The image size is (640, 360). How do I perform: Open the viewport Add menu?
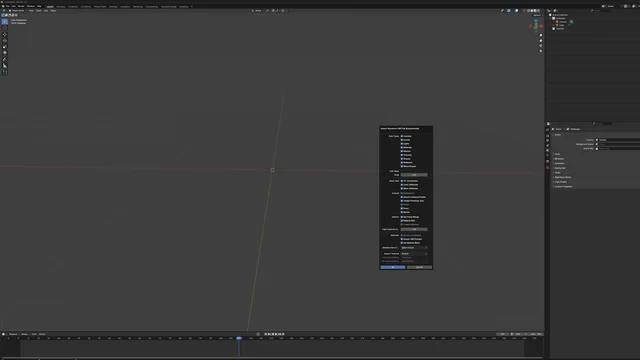(46, 11)
